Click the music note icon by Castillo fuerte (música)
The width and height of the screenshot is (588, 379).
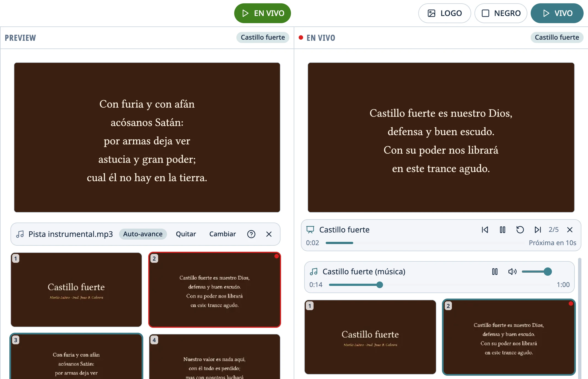[314, 272]
